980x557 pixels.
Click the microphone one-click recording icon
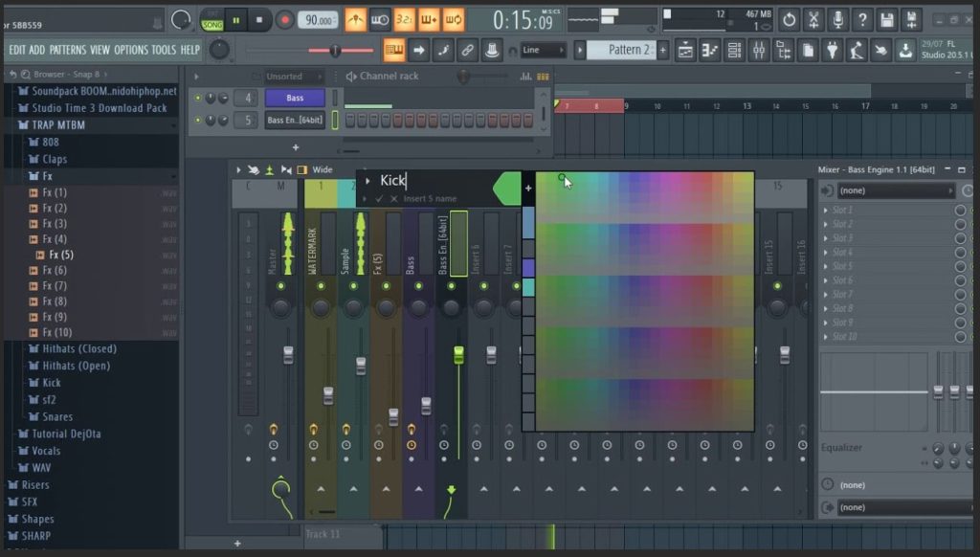838,20
